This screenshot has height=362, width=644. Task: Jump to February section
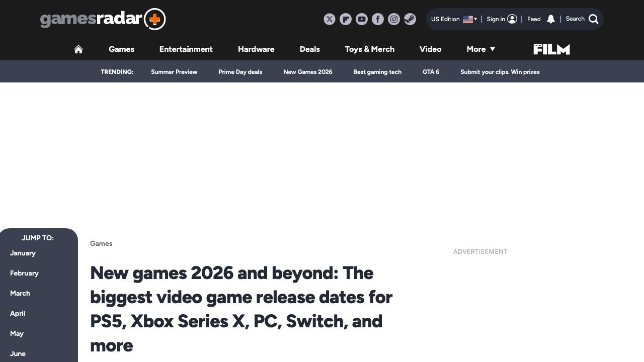click(x=24, y=273)
